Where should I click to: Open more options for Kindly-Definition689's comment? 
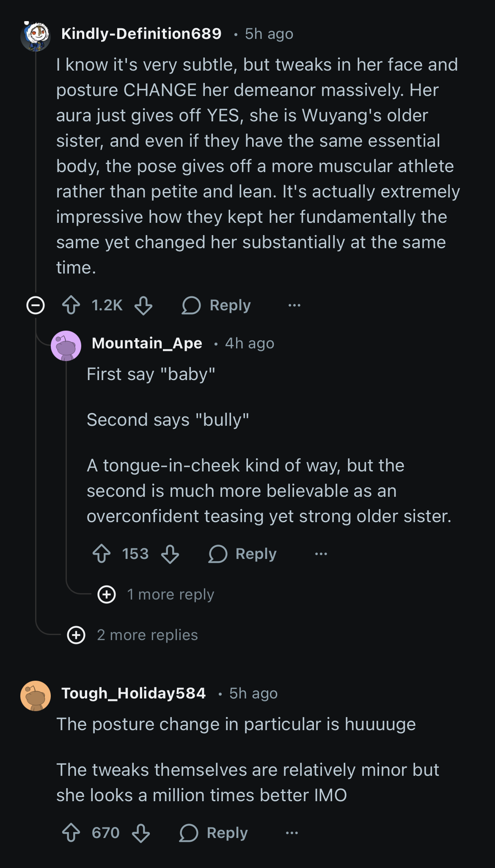(x=294, y=305)
